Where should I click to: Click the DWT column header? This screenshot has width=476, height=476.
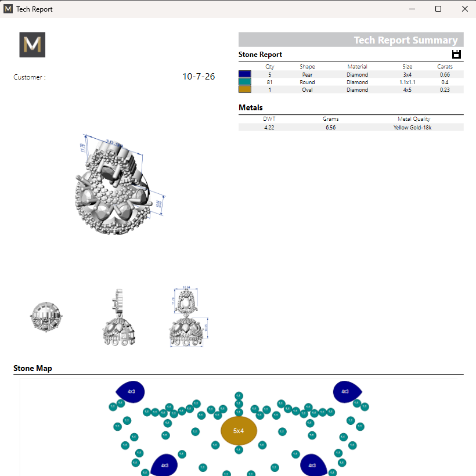tap(269, 119)
